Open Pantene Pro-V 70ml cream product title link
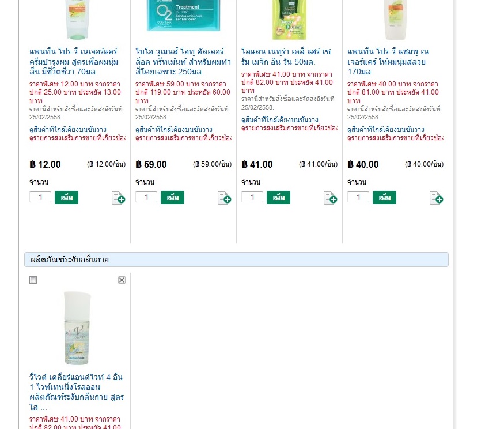Viewport: 504px width, 429px height. [x=74, y=62]
